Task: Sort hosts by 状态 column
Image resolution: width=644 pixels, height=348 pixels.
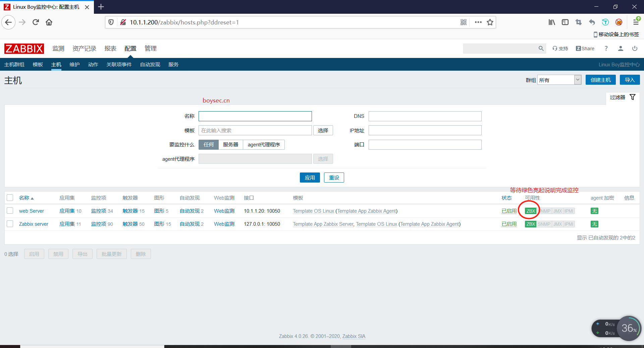Action: coord(506,198)
